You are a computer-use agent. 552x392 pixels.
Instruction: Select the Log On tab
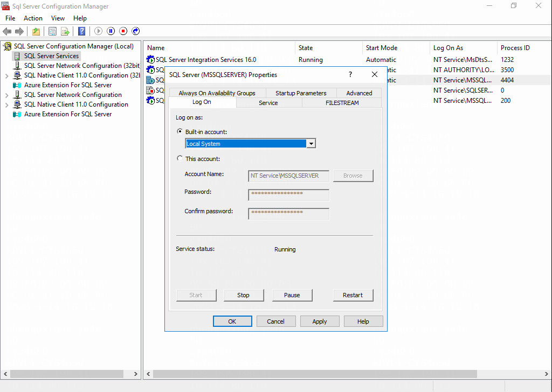pos(202,102)
